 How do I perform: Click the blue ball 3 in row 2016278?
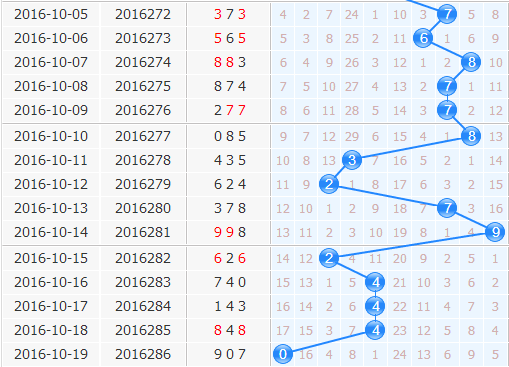[352, 160]
